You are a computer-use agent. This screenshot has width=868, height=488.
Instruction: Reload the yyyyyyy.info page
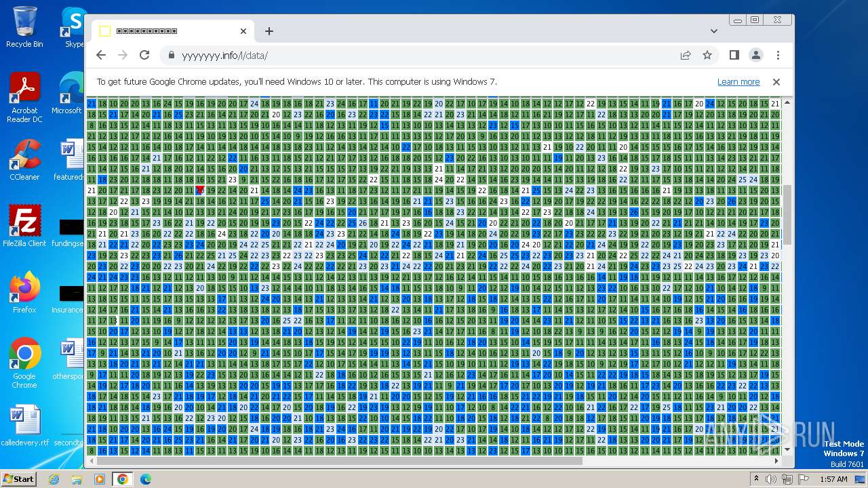click(144, 55)
